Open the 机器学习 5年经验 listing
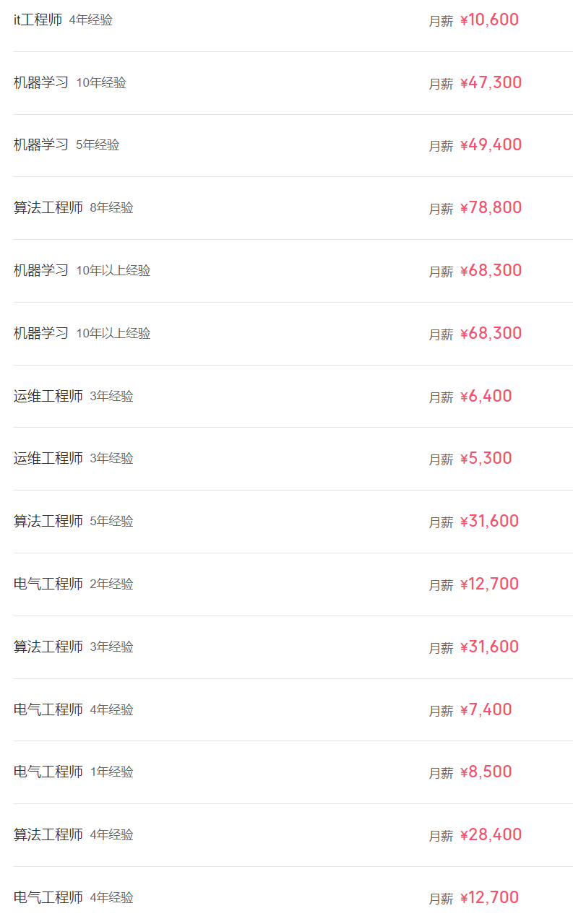 click(41, 145)
